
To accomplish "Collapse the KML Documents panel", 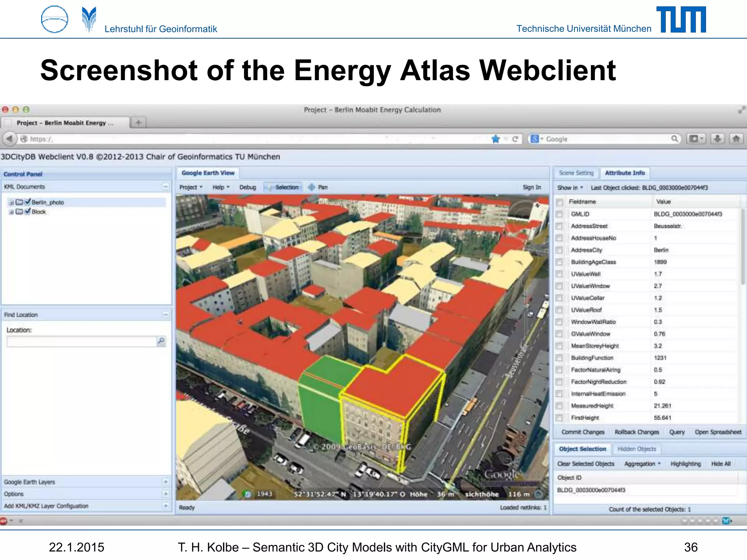I will tap(166, 187).
